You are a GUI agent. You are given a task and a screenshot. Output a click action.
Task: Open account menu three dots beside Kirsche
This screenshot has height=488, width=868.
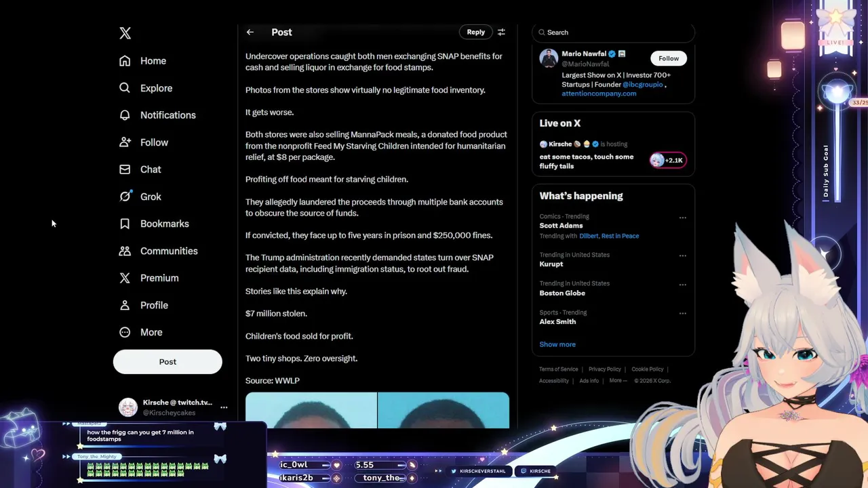pyautogui.click(x=224, y=407)
